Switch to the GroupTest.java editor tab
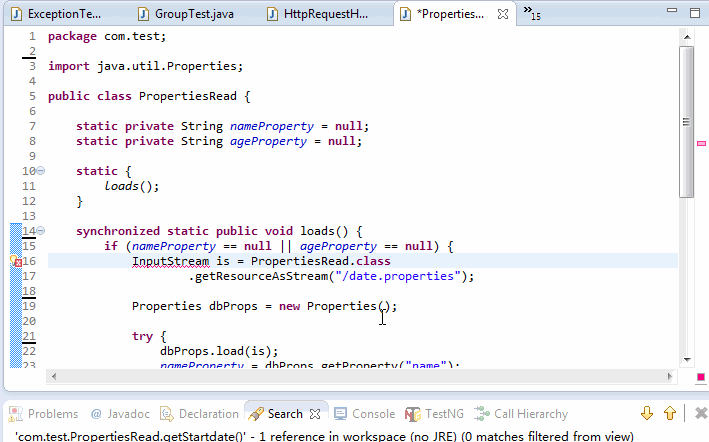The width and height of the screenshot is (709, 442). tap(188, 14)
